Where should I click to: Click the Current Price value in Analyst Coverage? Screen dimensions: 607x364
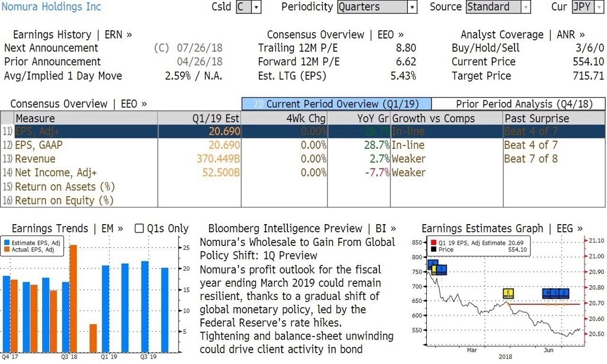tap(589, 62)
